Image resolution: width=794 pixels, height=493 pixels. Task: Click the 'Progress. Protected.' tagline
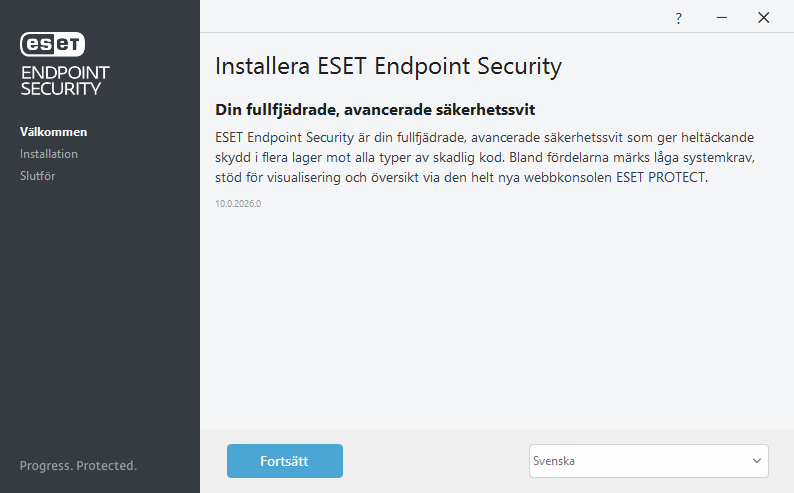point(78,466)
